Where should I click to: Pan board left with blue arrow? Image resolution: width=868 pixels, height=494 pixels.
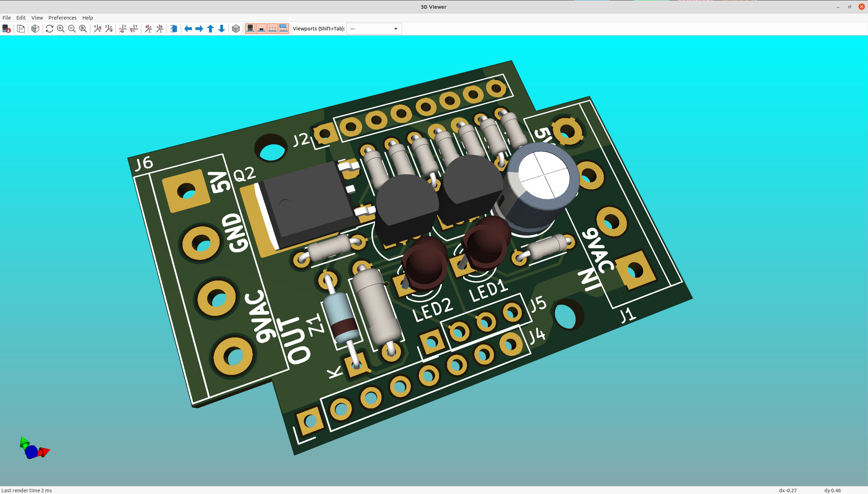pyautogui.click(x=188, y=29)
